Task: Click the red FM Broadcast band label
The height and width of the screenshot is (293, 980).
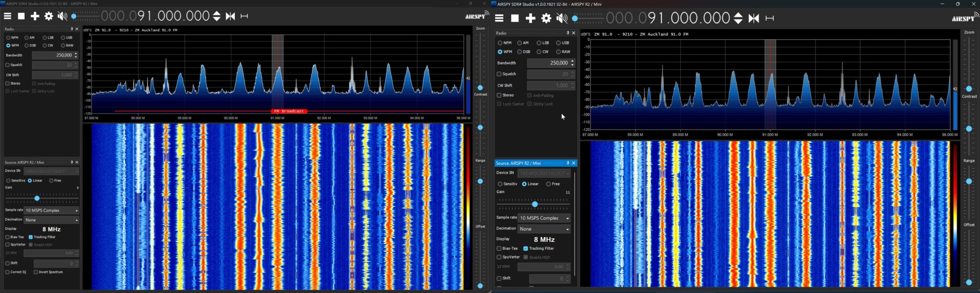Action: point(289,111)
